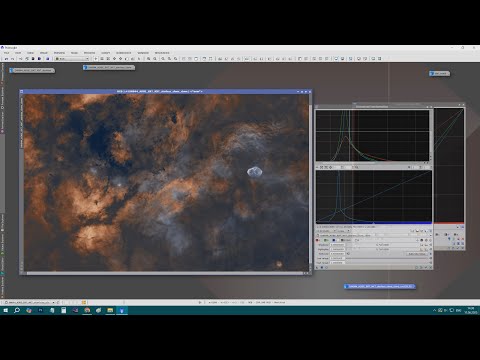Restore the minimized image icon below the histogram window
The height and width of the screenshot is (360, 480).
pos(380,286)
